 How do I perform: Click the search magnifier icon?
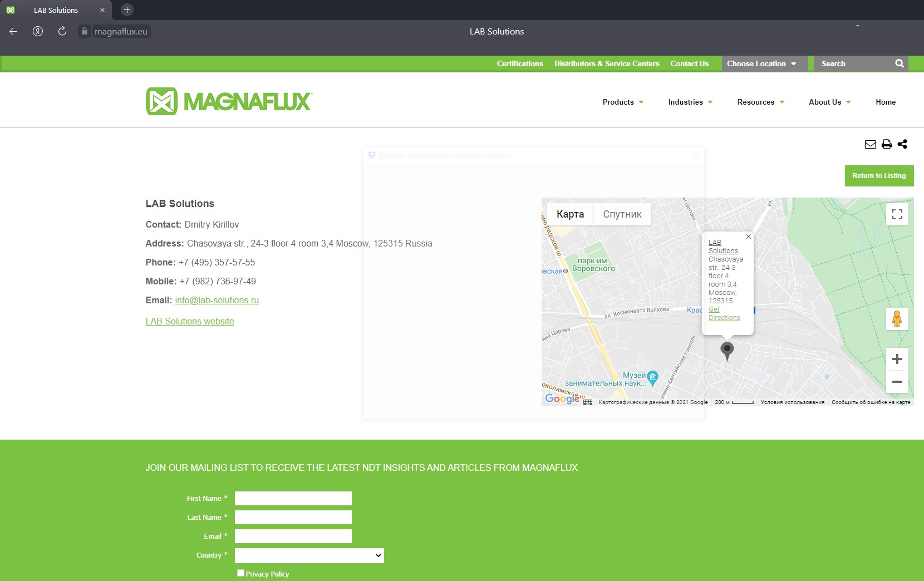point(900,63)
